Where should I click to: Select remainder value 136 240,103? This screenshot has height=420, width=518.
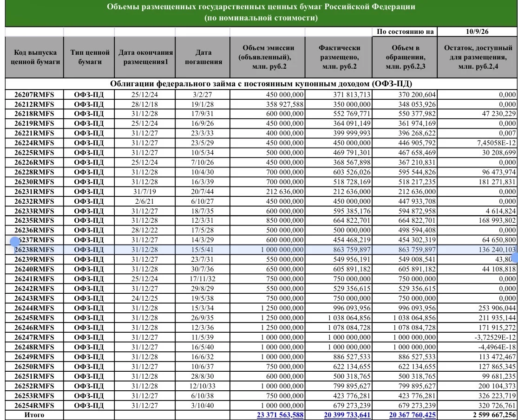[477, 250]
